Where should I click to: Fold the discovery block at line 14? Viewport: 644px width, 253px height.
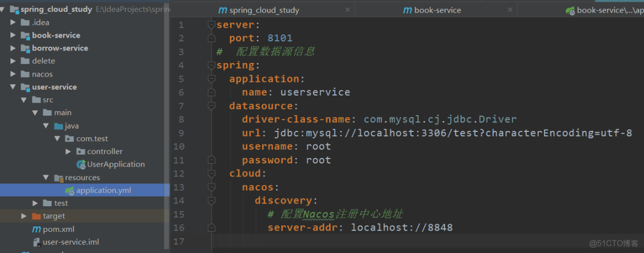tap(212, 201)
